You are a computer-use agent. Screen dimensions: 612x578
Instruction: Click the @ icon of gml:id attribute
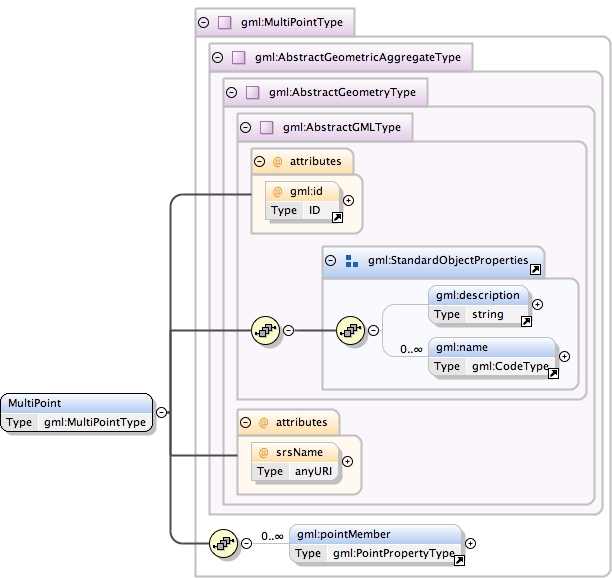277,192
